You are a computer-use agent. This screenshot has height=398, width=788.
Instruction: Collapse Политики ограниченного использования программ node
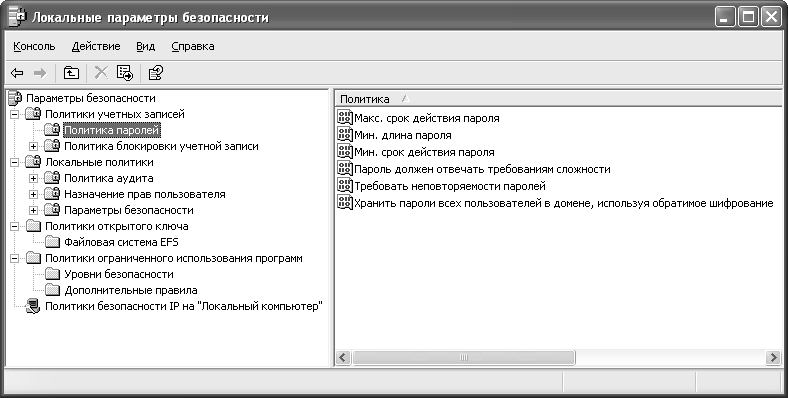click(14, 259)
